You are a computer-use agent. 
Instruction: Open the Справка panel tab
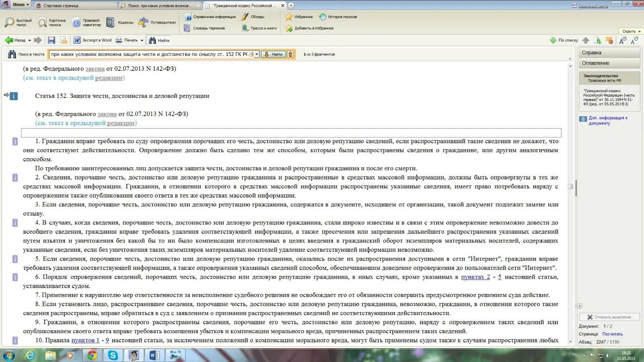tap(609, 53)
